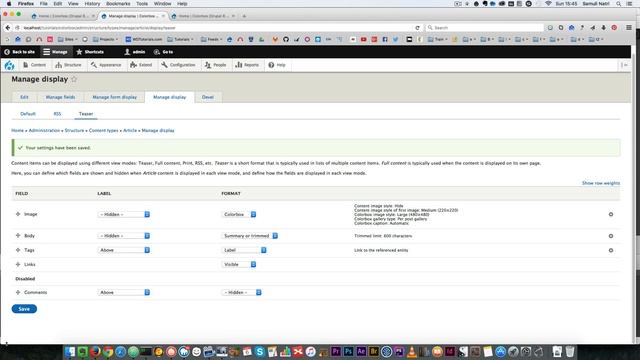The width and height of the screenshot is (640, 360).
Task: Click the browser Search field
Action: click(485, 28)
